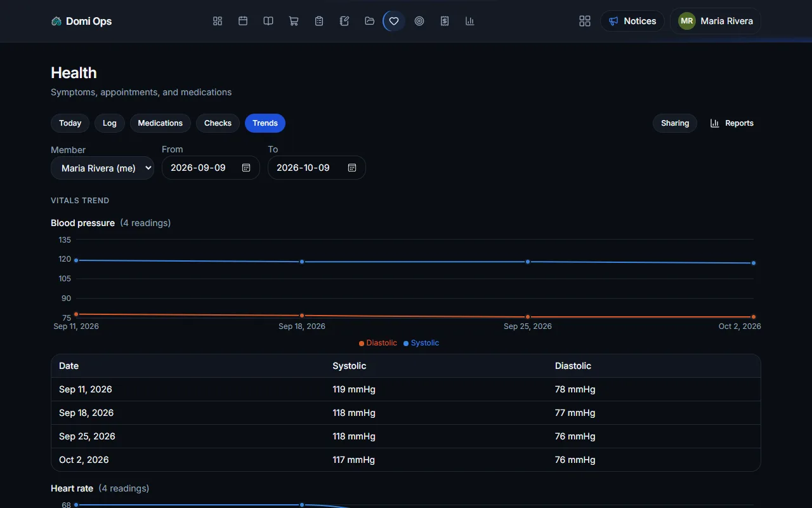Click the Sep 18, 2026 table row date
This screenshot has width=812, height=508.
pos(86,413)
